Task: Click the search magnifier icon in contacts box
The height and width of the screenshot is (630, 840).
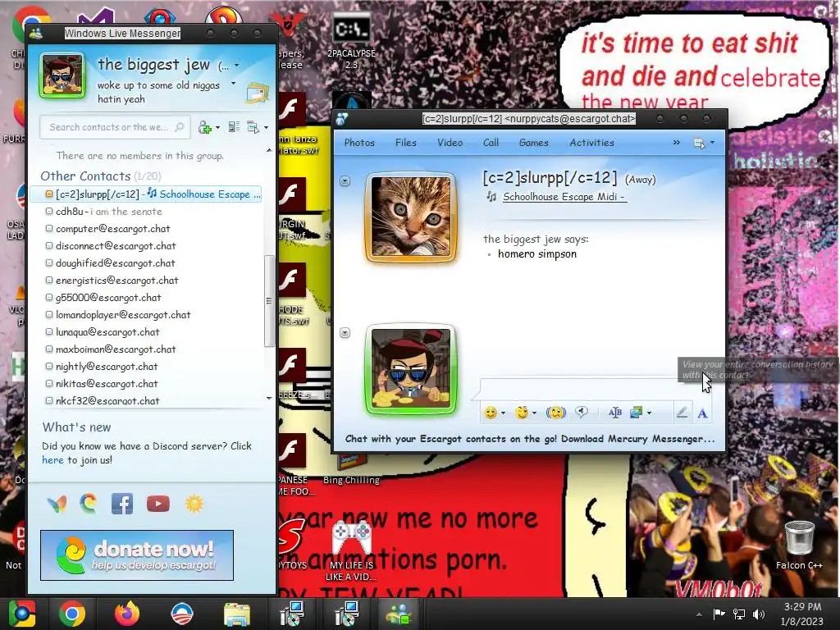Action: 180,127
